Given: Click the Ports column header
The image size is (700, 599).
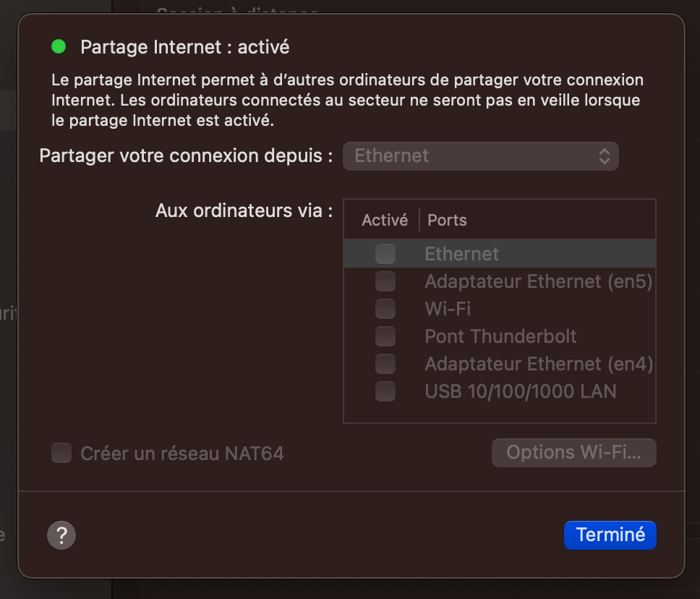Looking at the screenshot, I should coord(447,220).
